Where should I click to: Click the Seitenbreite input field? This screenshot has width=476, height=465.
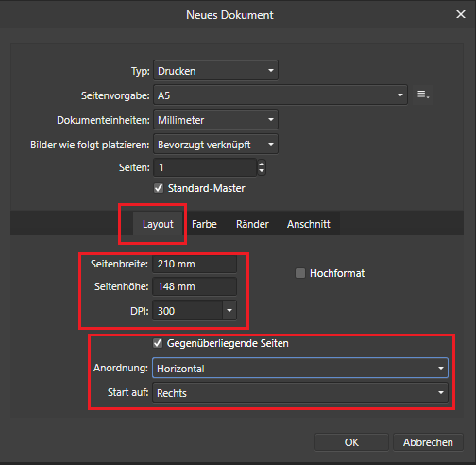[x=195, y=264]
